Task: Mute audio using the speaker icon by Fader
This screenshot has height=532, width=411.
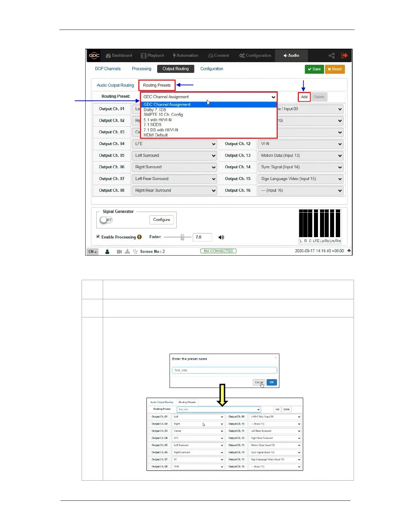Action: coord(221,237)
